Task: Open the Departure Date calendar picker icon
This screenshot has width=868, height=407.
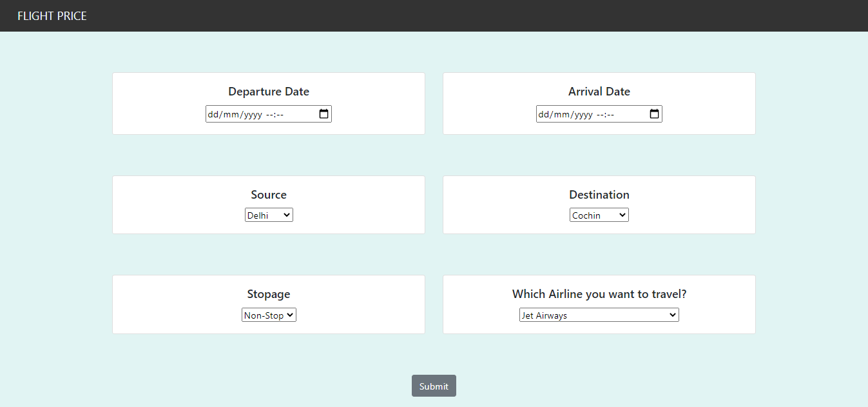Action: tap(324, 114)
